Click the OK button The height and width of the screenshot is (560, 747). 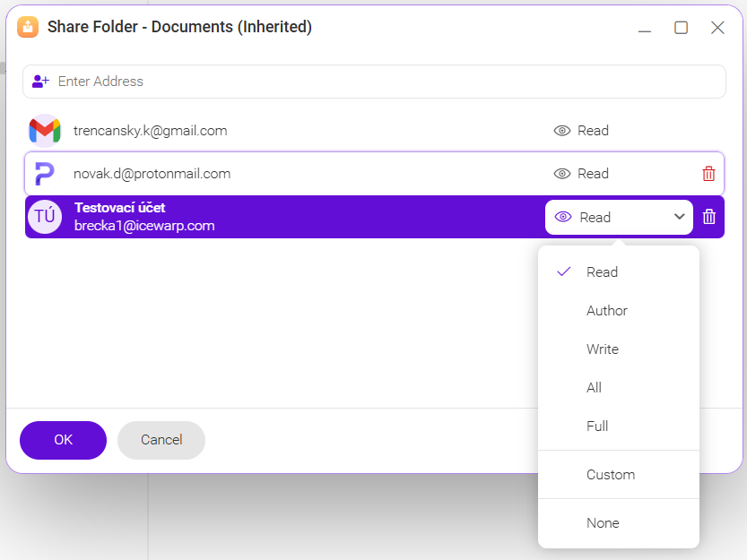(63, 440)
